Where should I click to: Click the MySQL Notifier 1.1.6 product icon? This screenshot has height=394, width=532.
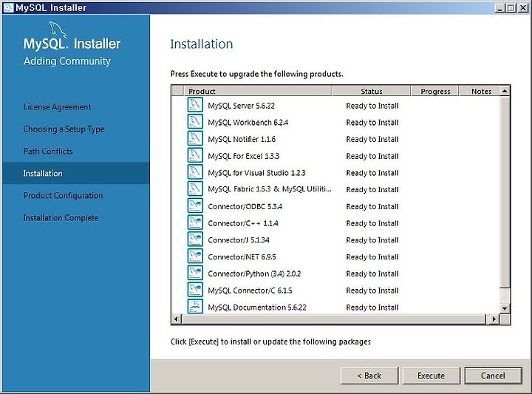[195, 138]
